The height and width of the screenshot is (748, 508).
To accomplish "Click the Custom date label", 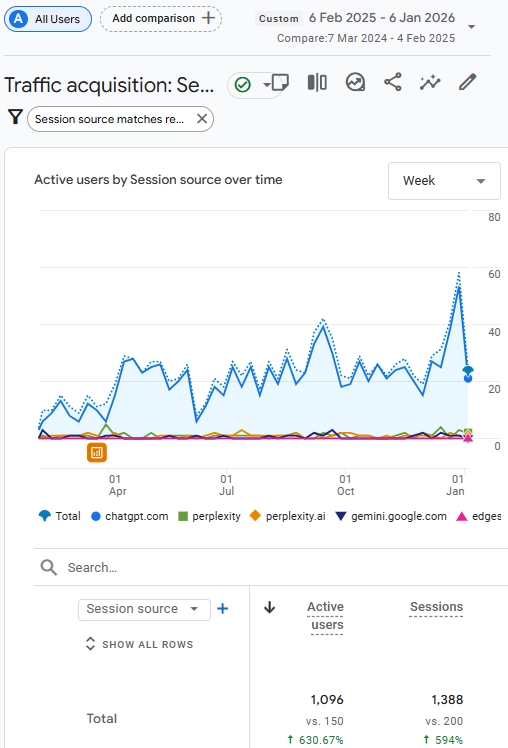I will [279, 19].
